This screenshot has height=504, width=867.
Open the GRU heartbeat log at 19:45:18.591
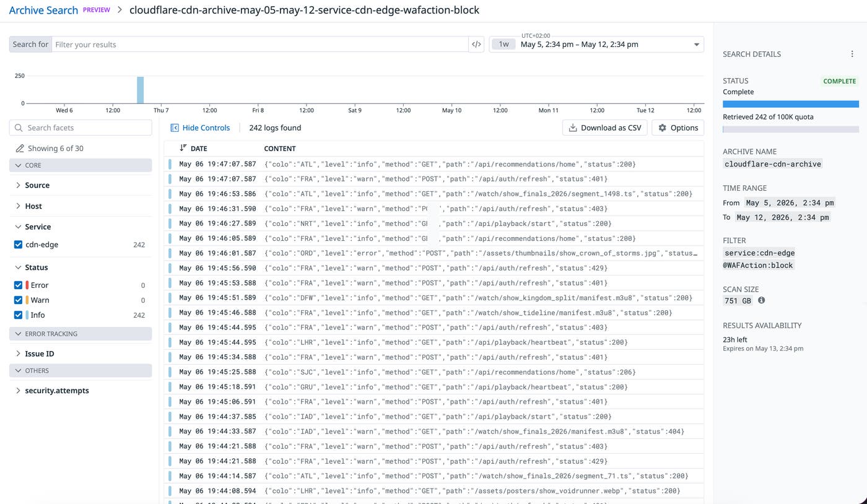434,387
